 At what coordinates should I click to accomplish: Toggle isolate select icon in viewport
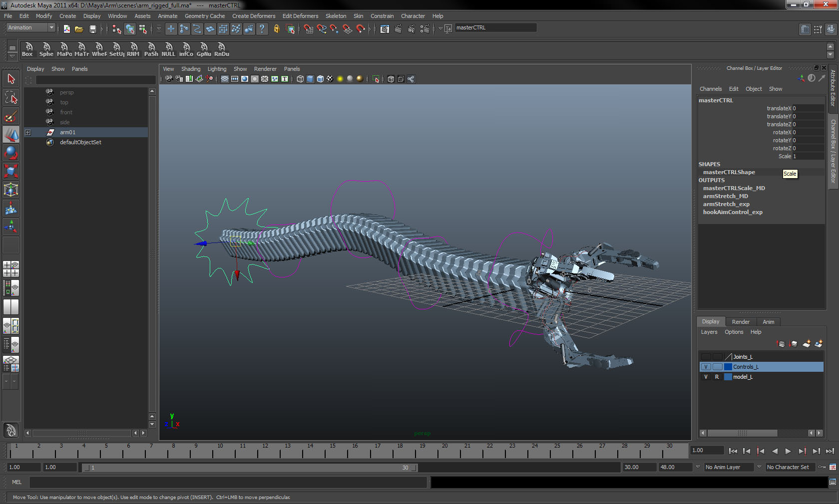tap(376, 79)
